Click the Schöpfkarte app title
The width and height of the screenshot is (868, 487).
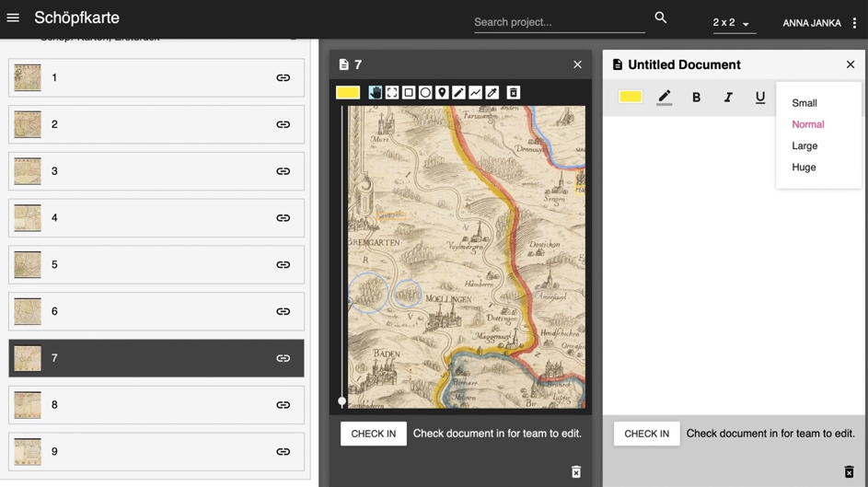pos(77,17)
